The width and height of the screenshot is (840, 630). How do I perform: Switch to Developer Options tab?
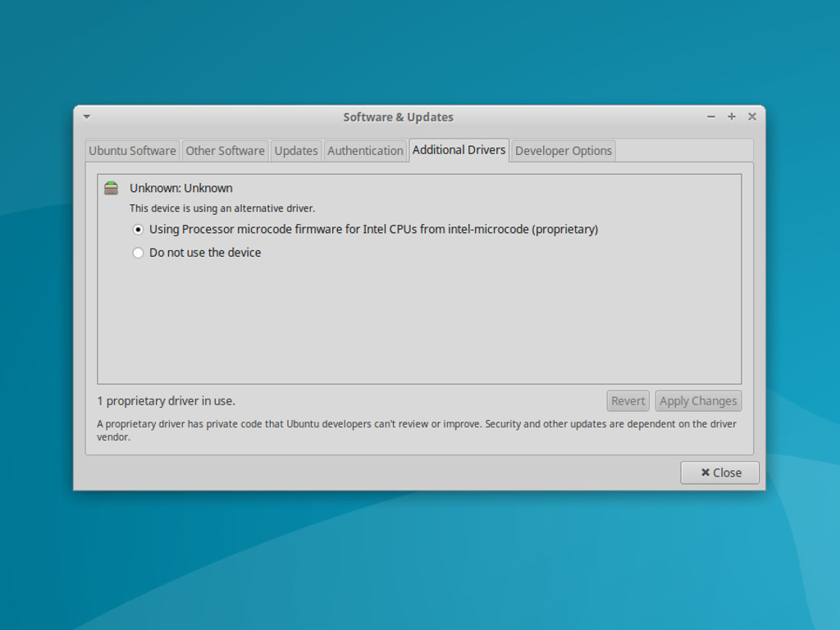click(563, 151)
